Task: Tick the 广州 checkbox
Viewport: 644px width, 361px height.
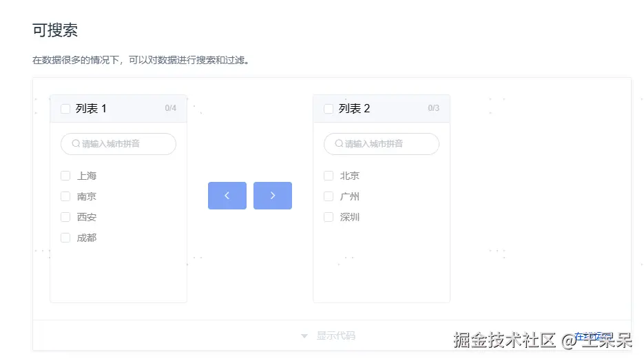Action: [328, 196]
